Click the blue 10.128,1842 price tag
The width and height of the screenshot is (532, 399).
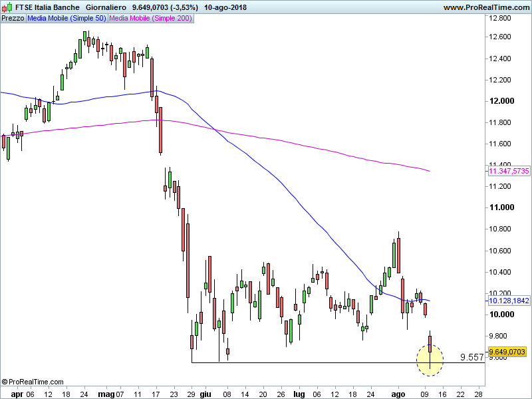click(509, 301)
